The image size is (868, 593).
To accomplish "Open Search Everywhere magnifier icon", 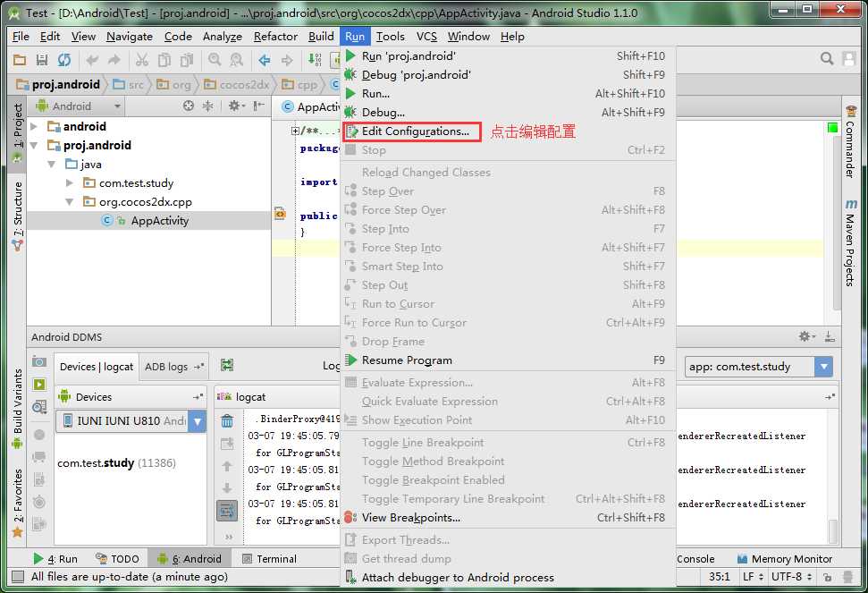I will [827, 59].
